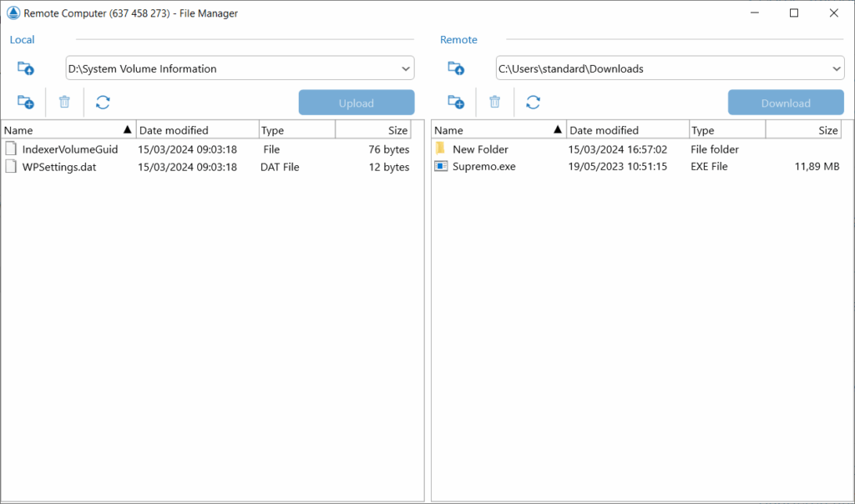Sort Remote files by Type column
The image size is (855, 504).
[726, 130]
